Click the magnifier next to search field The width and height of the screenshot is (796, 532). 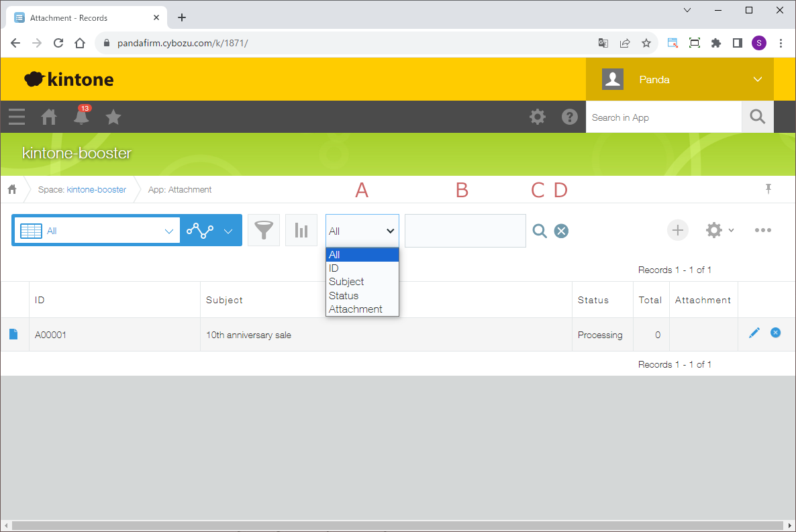(x=540, y=231)
